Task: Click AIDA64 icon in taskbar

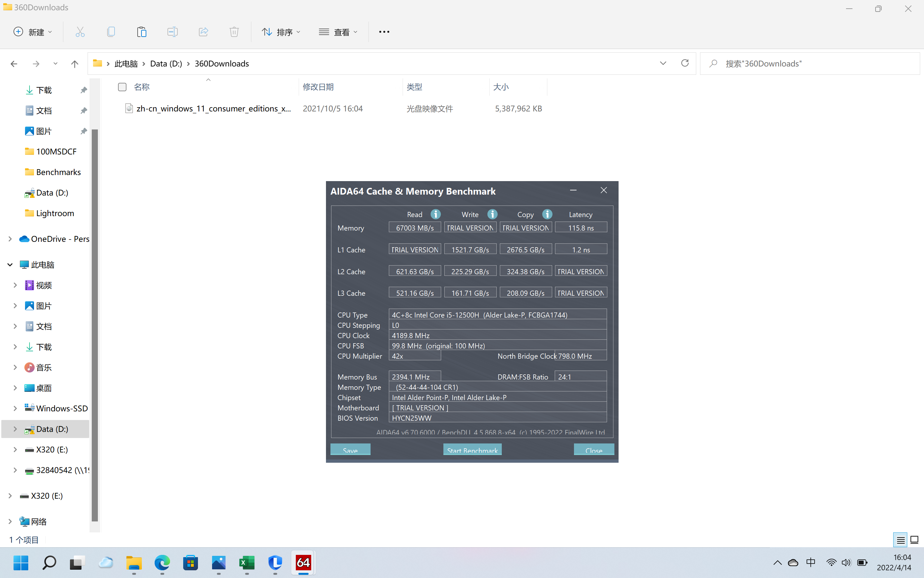Action: pos(304,563)
